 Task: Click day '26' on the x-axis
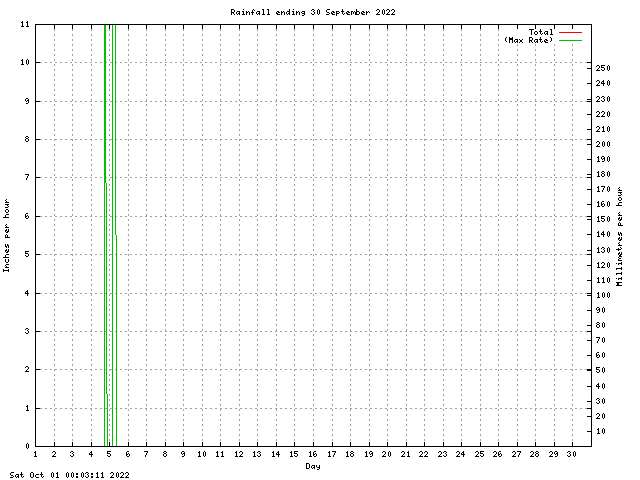pos(498,454)
